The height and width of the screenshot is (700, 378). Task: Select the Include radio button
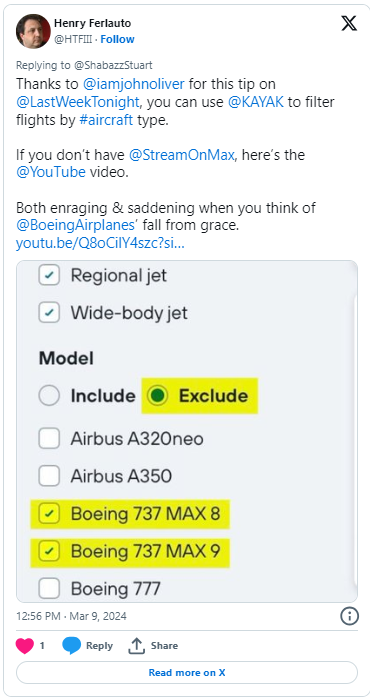[x=49, y=396]
